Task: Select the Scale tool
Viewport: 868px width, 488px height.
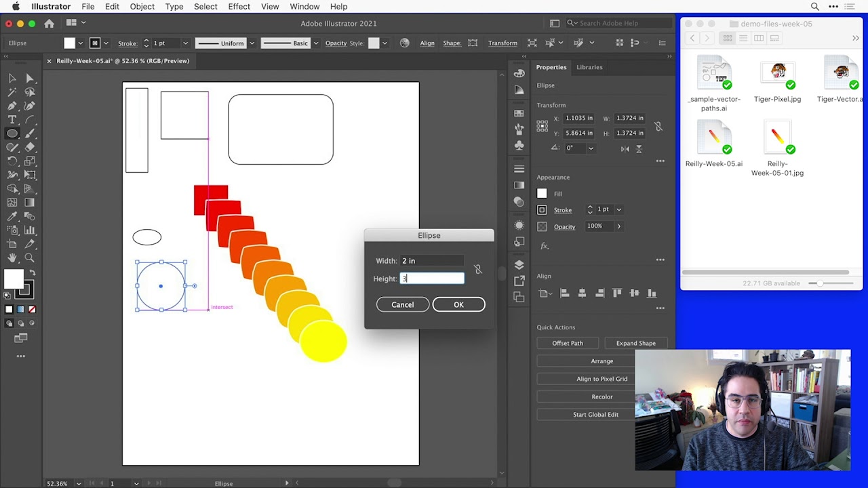Action: pyautogui.click(x=30, y=161)
